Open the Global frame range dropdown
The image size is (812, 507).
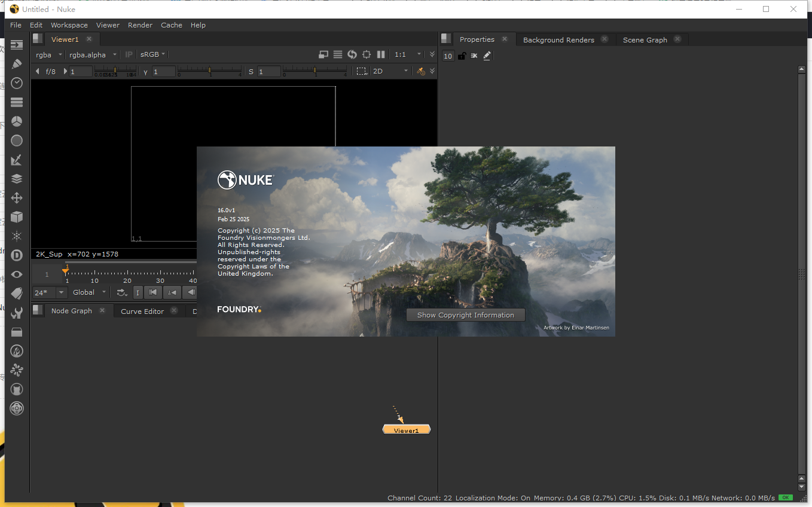90,292
